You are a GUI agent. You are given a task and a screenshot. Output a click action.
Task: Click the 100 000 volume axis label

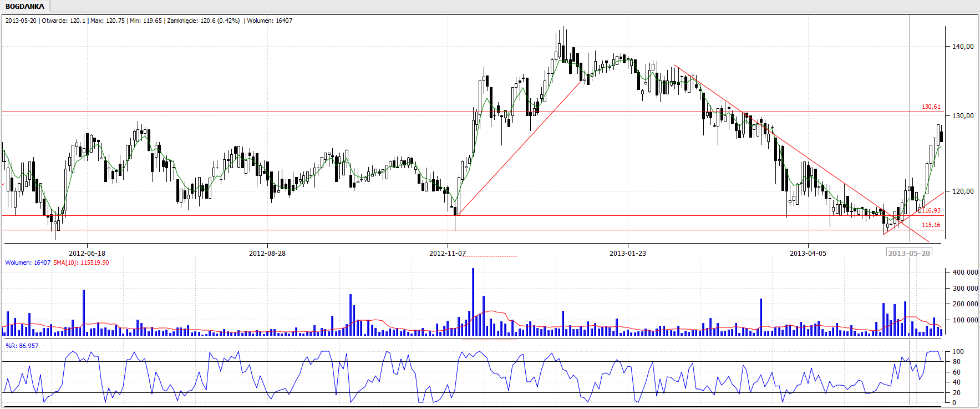pyautogui.click(x=965, y=320)
